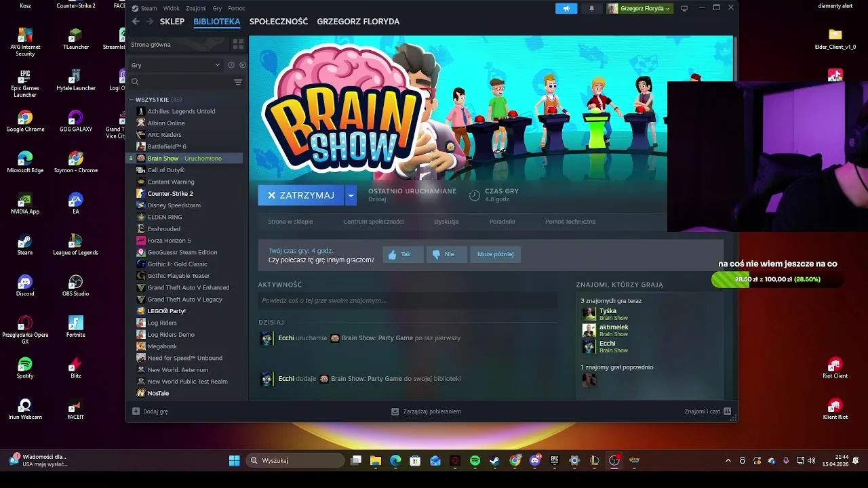Click the Windows Start button

tap(235, 461)
